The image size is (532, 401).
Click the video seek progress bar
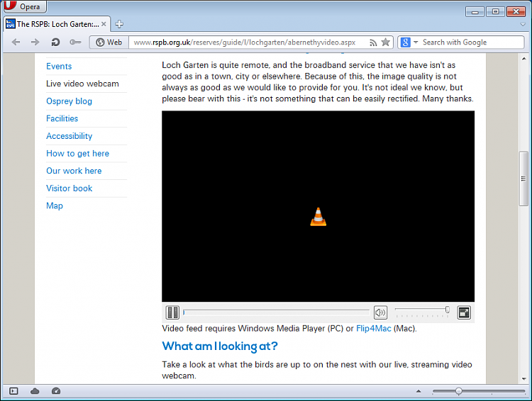point(276,312)
